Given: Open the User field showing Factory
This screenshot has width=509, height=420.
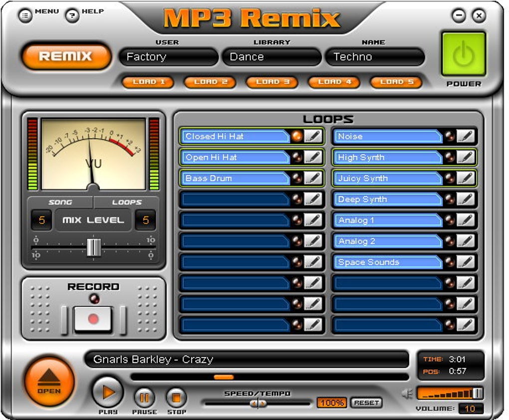Looking at the screenshot, I should point(168,57).
